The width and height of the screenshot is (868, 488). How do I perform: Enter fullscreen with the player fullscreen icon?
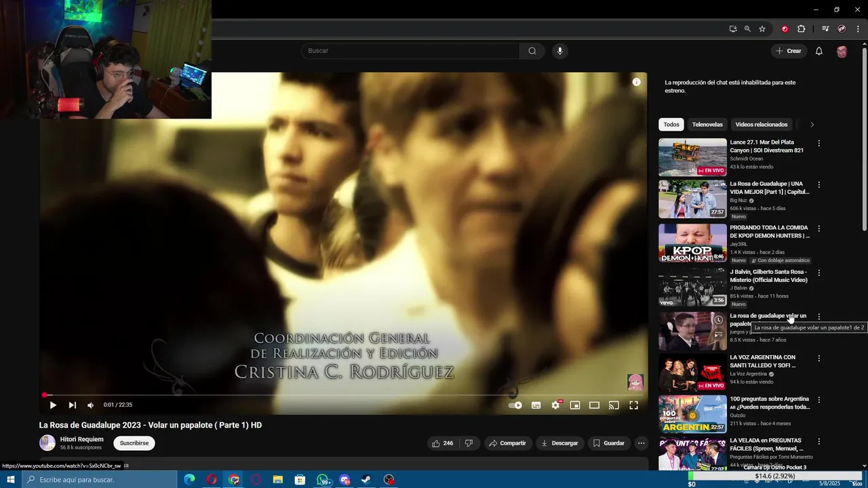[x=633, y=405]
